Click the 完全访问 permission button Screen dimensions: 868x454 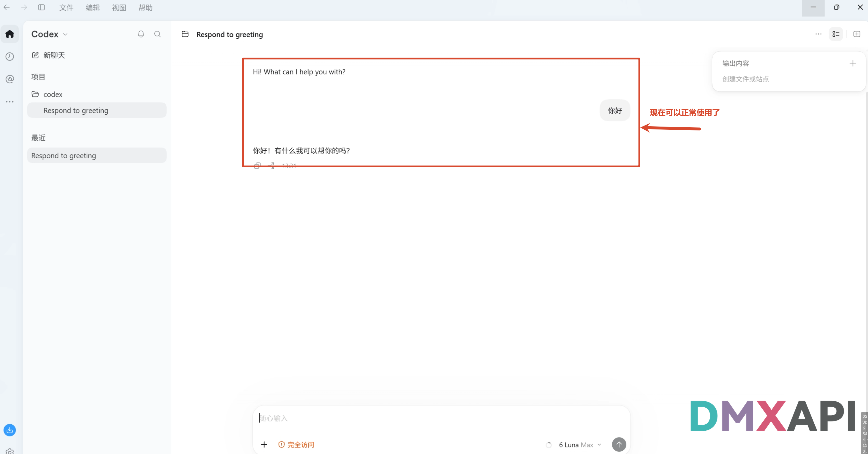296,445
